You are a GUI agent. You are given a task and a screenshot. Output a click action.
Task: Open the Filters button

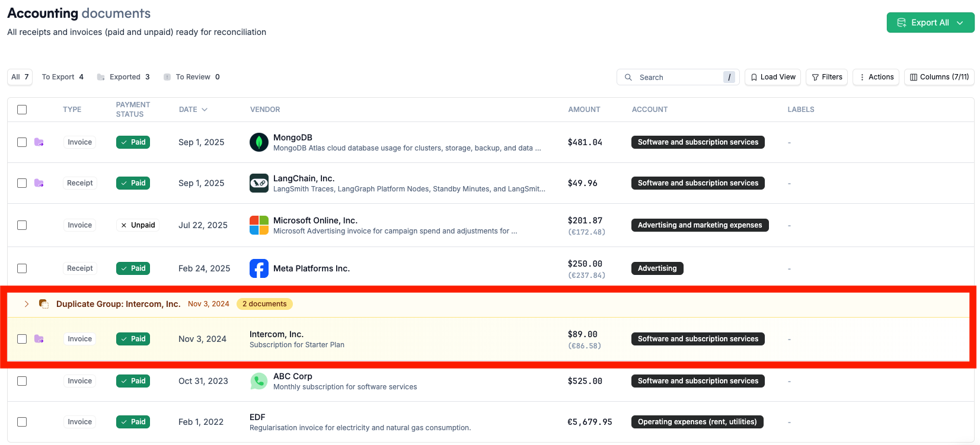pyautogui.click(x=826, y=77)
